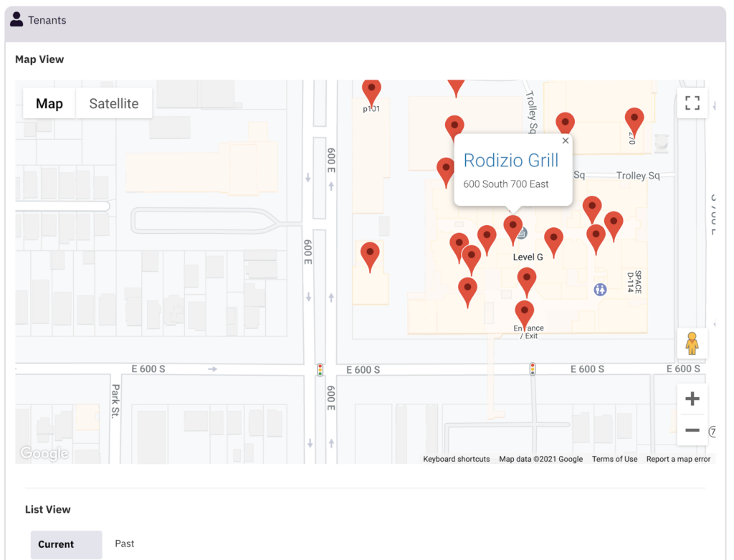Screen dimensions: 734x560
Task: Click the 'Map View' section heading
Action: click(x=39, y=60)
